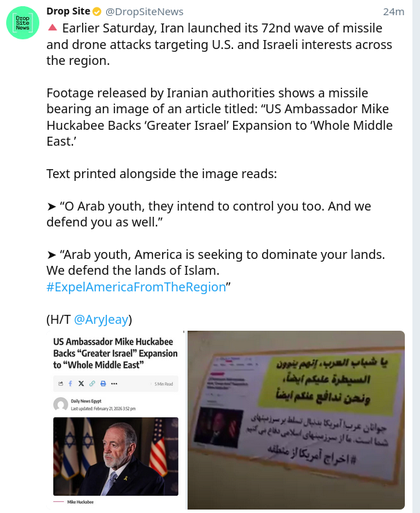Click the Mike Huckabee portrait photo

pos(116,456)
